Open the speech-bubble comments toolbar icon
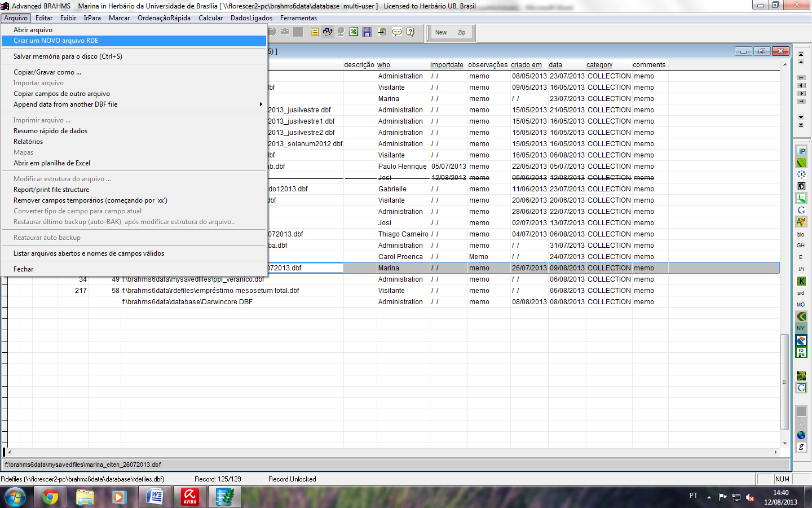This screenshot has width=812, height=508. tap(397, 32)
